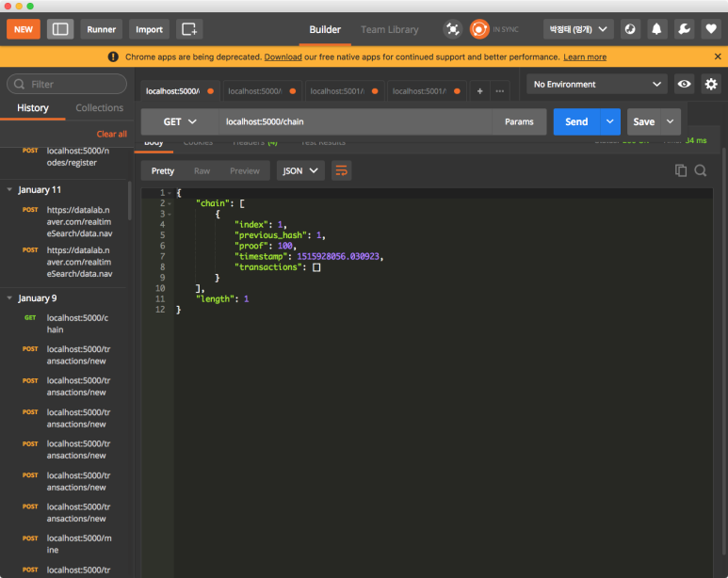Image resolution: width=728 pixels, height=578 pixels.
Task: Toggle the line wrap icon in response
Action: [x=341, y=170]
